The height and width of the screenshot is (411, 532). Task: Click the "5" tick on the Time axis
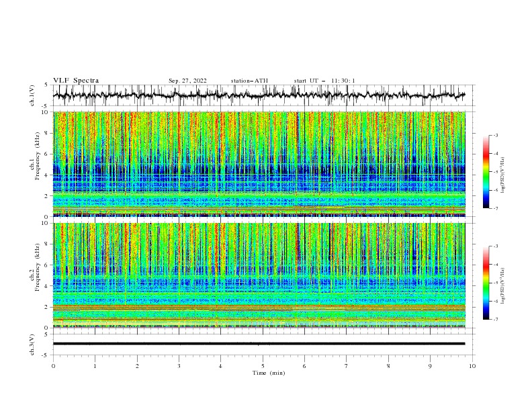263,366
